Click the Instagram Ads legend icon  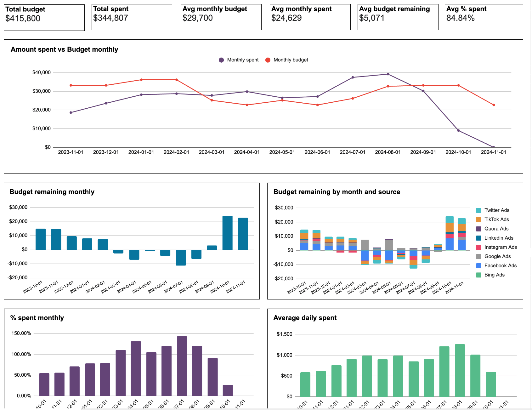[x=479, y=247]
